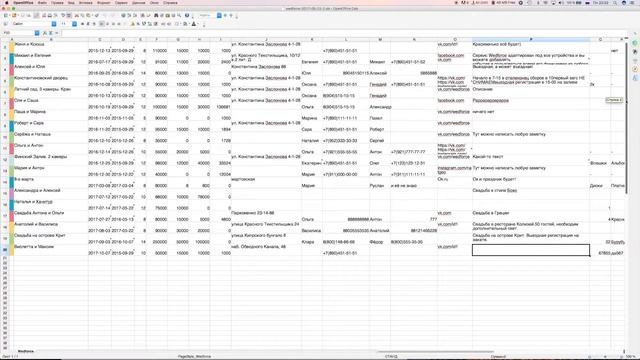Image resolution: width=640 pixels, height=360 pixels.
Task: Insert a hyperlink
Action: pyautogui.click(x=123, y=16)
